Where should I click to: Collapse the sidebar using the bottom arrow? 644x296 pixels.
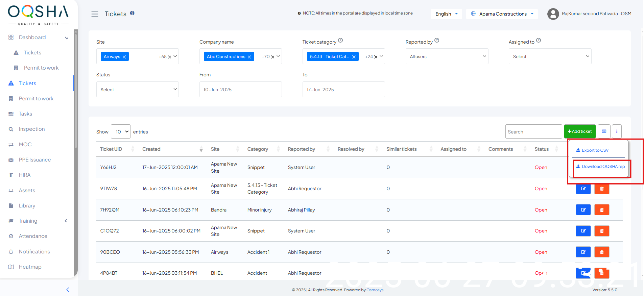pos(68,290)
